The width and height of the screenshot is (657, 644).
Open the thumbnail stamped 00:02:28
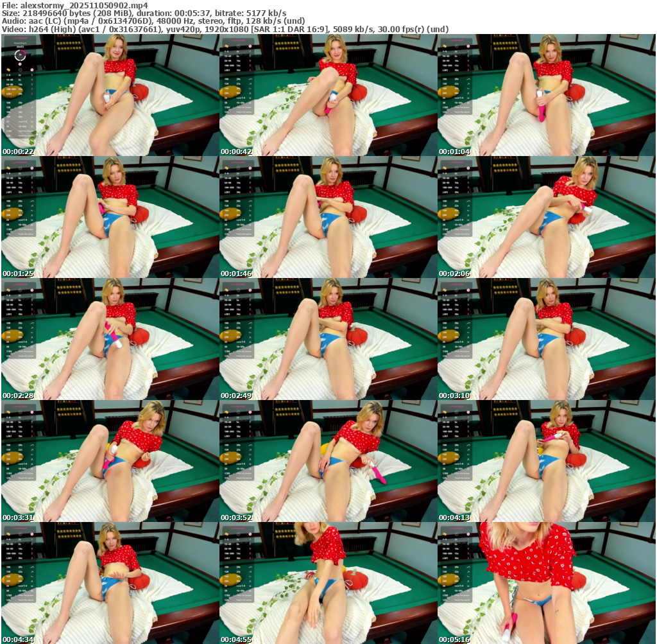pyautogui.click(x=110, y=339)
